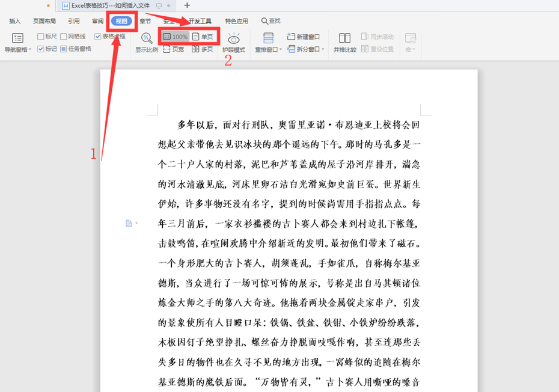Set zoom to 100% view

pos(176,37)
